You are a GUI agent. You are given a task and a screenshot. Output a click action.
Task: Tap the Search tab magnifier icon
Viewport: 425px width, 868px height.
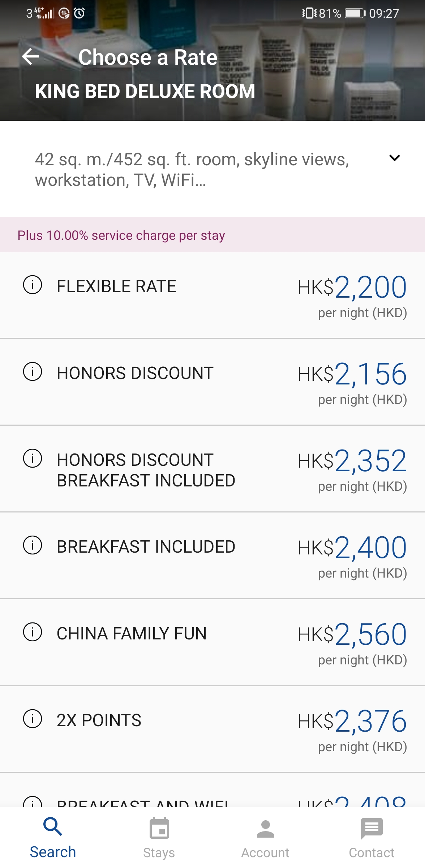[53, 827]
